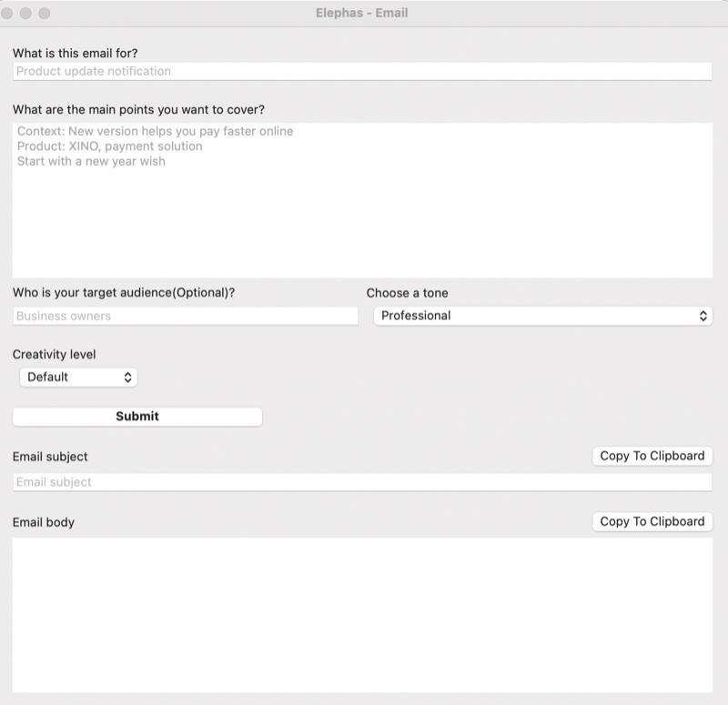Click the 'Email subject' label
The width and height of the screenshot is (728, 705).
[x=50, y=457]
